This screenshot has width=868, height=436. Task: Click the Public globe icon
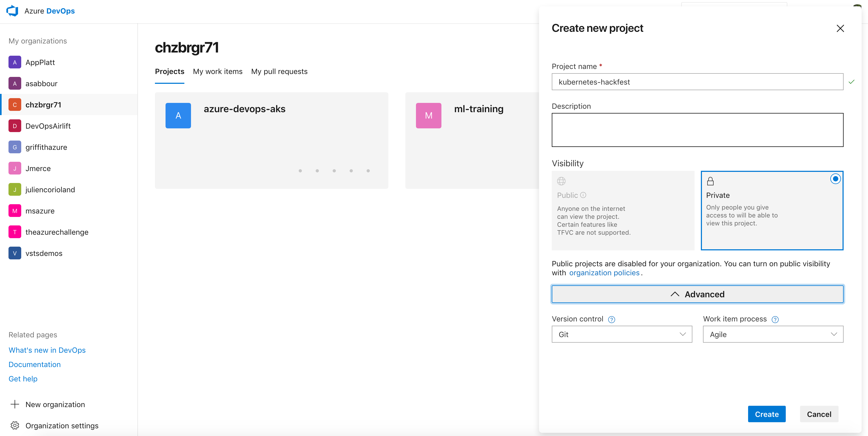[x=561, y=181]
